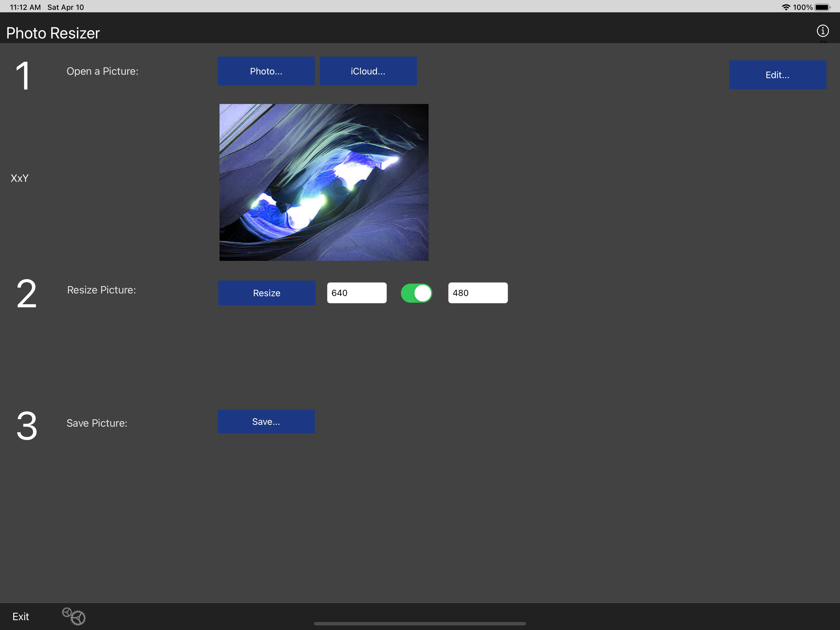Check the battery indicator icon

(x=822, y=7)
